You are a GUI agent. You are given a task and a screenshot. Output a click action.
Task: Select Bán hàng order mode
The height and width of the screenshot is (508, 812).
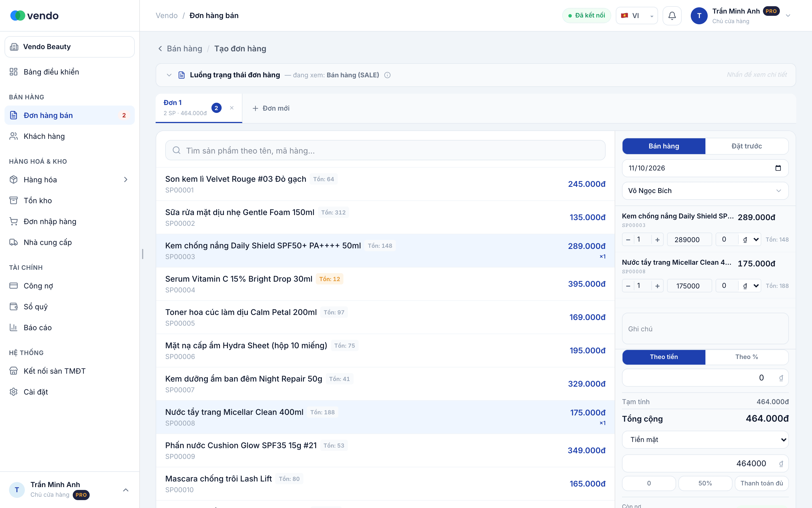pos(664,146)
